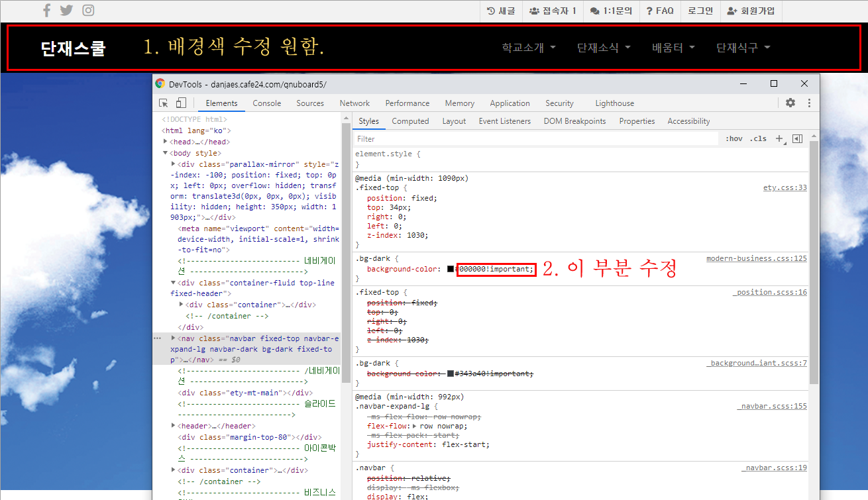The height and width of the screenshot is (500, 868).
Task: Open the Instagram icon link
Action: [x=88, y=10]
